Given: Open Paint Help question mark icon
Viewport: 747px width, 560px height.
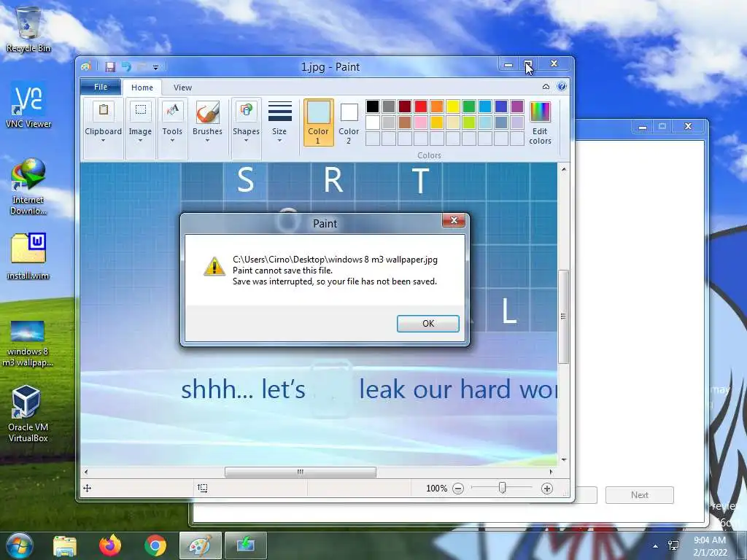Looking at the screenshot, I should click(x=562, y=86).
